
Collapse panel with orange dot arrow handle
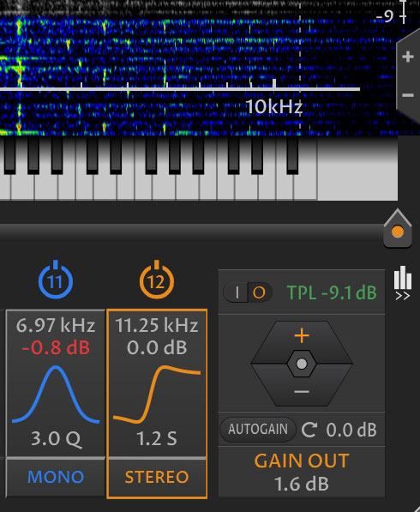pos(398,229)
